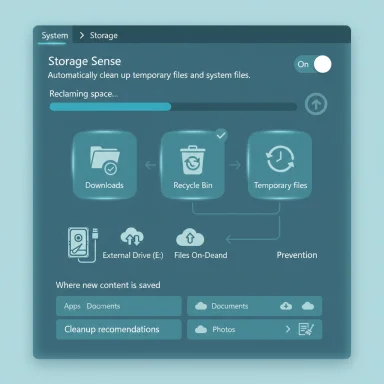Click the Downloads folder icon
Viewport: 384px width, 384px height.
coord(105,160)
